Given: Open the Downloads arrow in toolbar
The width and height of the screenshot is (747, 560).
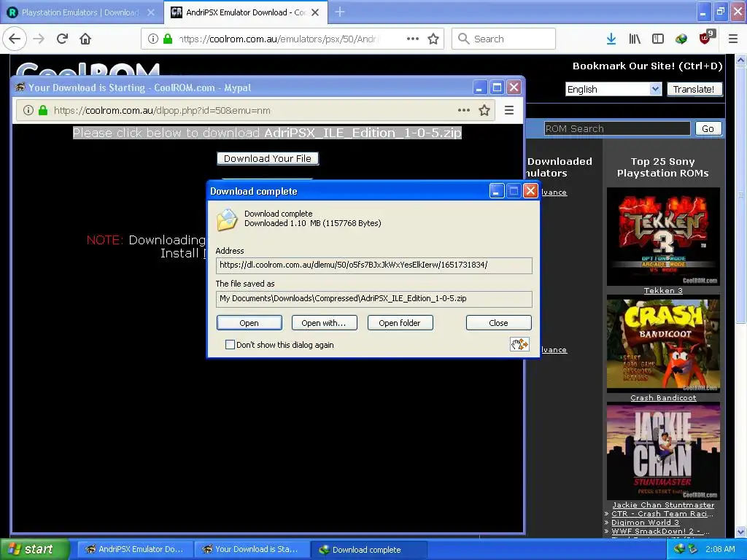Looking at the screenshot, I should coord(611,39).
